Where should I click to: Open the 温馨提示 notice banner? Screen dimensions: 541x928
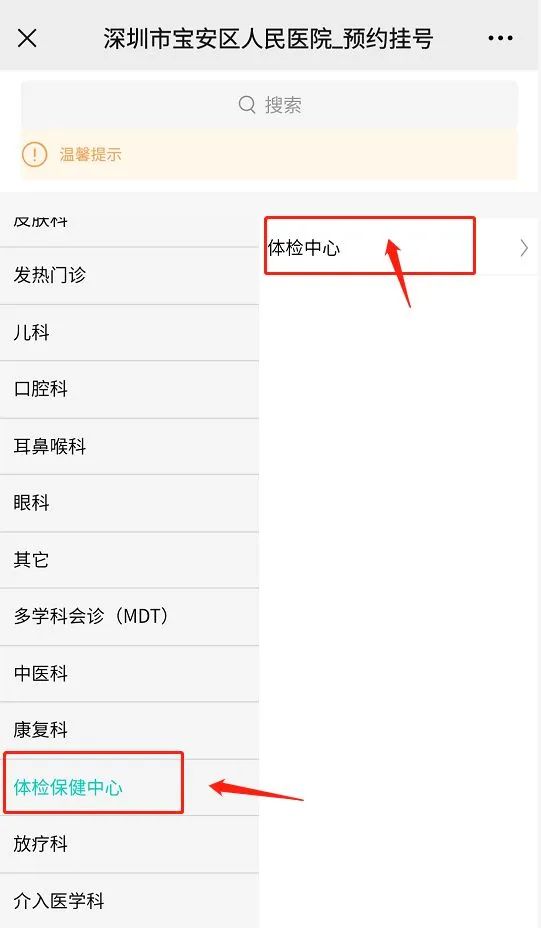[x=269, y=154]
